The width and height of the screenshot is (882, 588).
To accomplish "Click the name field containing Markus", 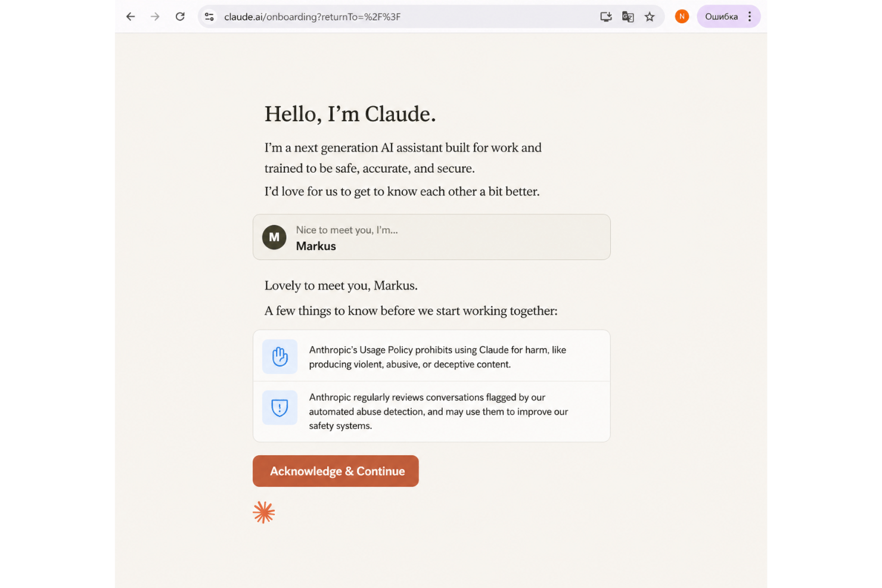I will pyautogui.click(x=431, y=237).
